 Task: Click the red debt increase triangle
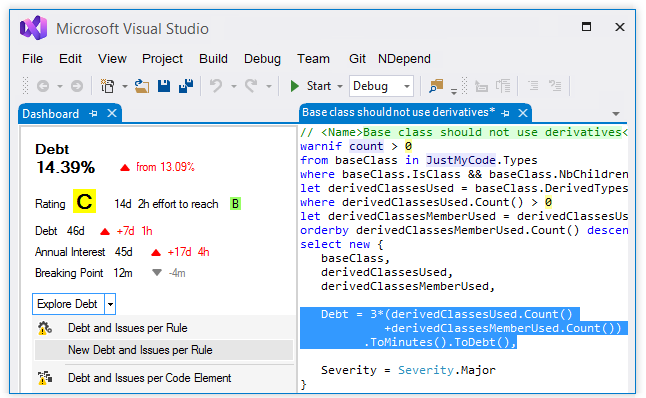tap(125, 167)
